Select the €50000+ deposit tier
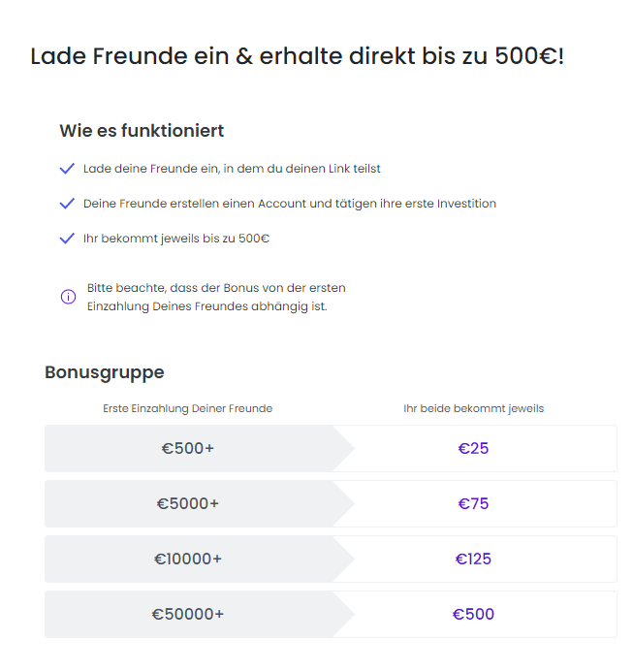 coord(188,614)
